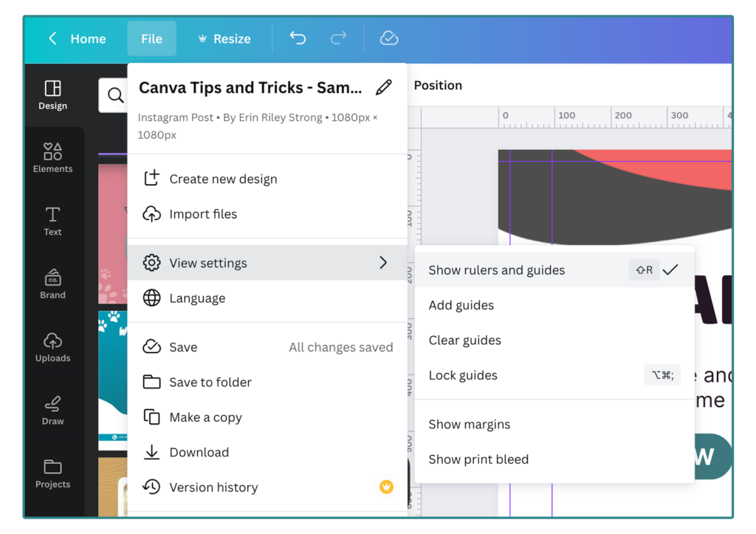The width and height of the screenshot is (756, 534).
Task: Select the tan template thumbnail
Action: click(113, 487)
